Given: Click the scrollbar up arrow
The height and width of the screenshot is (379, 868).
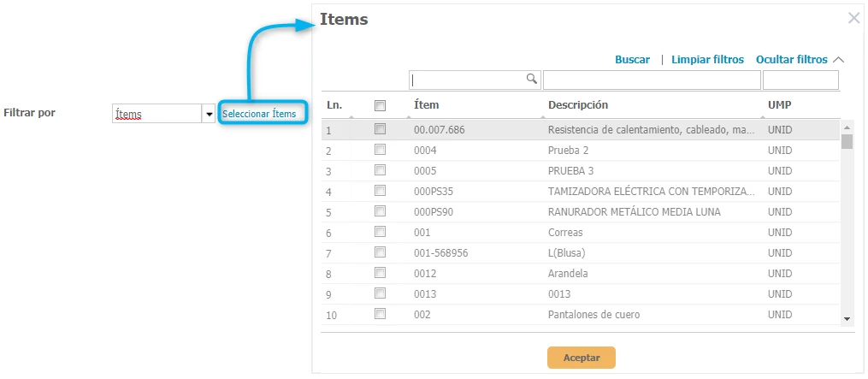Looking at the screenshot, I should coord(847,126).
